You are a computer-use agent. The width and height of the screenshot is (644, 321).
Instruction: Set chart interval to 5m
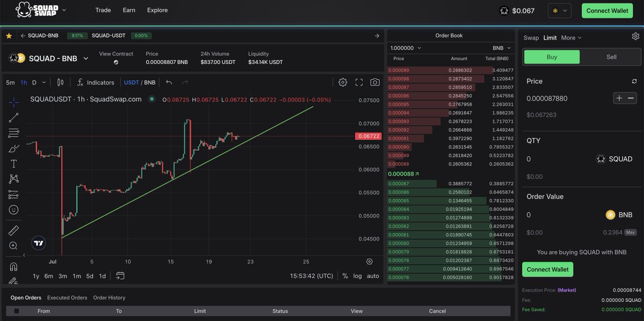[x=10, y=82]
